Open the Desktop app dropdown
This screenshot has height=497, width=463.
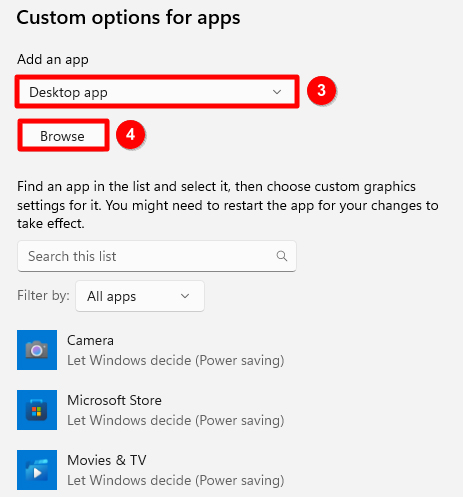pyautogui.click(x=157, y=92)
